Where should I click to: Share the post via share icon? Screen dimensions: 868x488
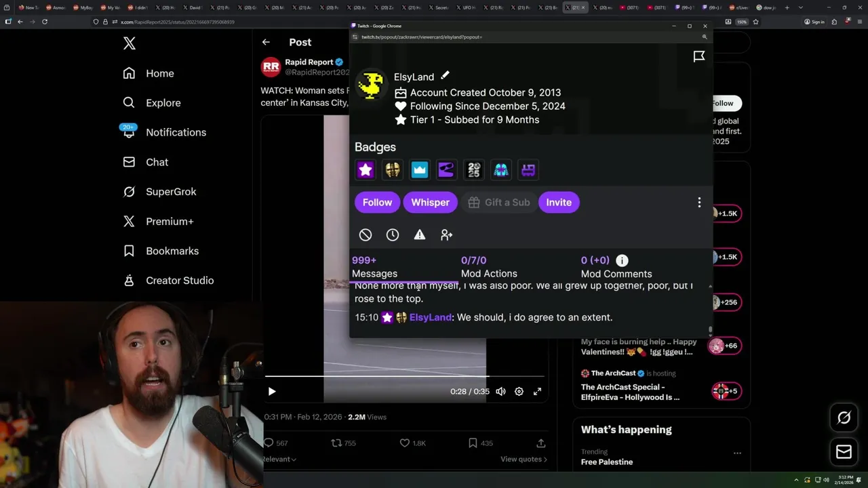[540, 443]
